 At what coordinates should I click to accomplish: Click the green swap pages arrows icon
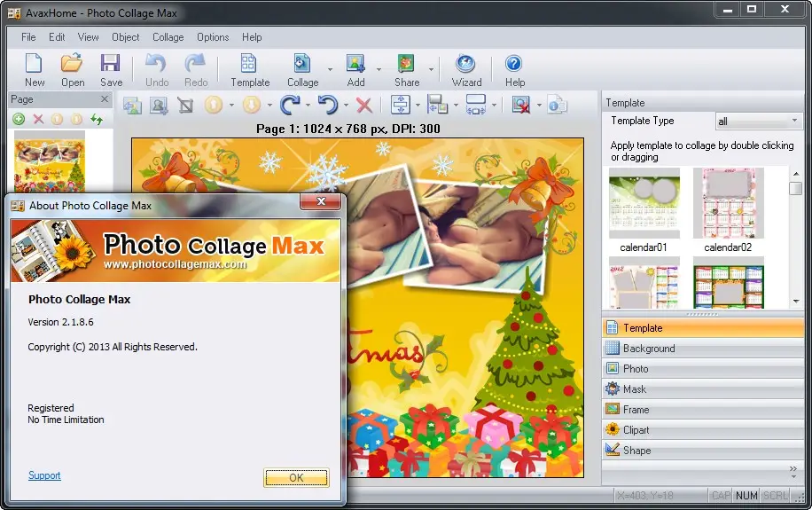pos(97,119)
